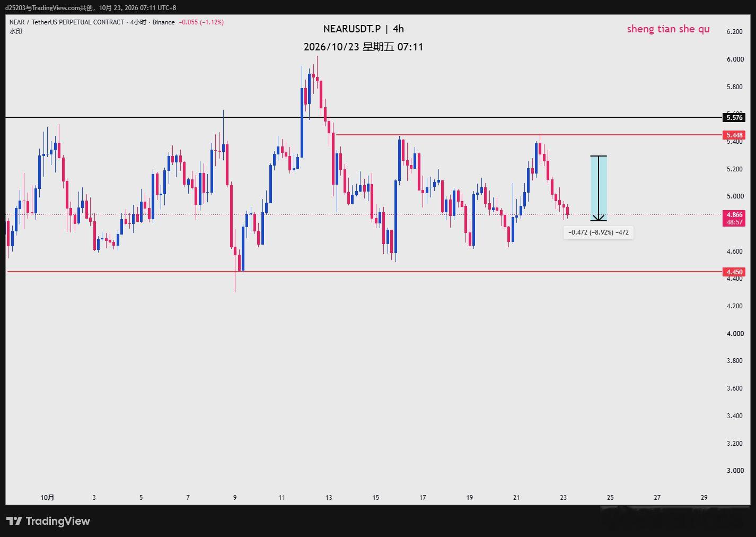Click the −0.055 (−1.12%) change value

pos(201,22)
